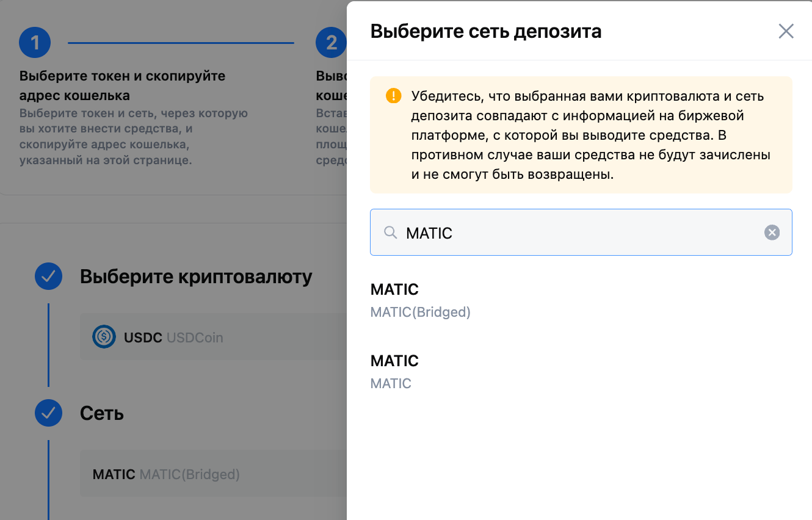Clear the MATIC search text
Image resolution: width=812 pixels, height=520 pixels.
tap(772, 233)
